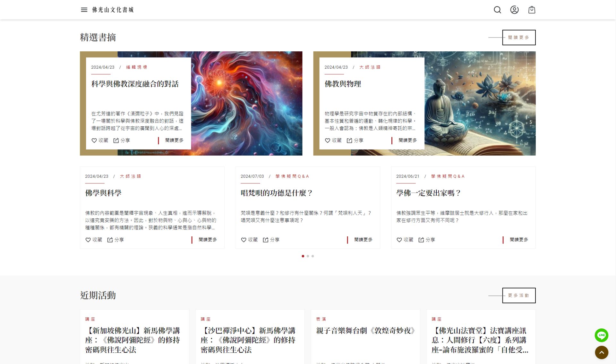Open 學佛疑問Q&A tag dated 2024/06/21

click(x=448, y=176)
